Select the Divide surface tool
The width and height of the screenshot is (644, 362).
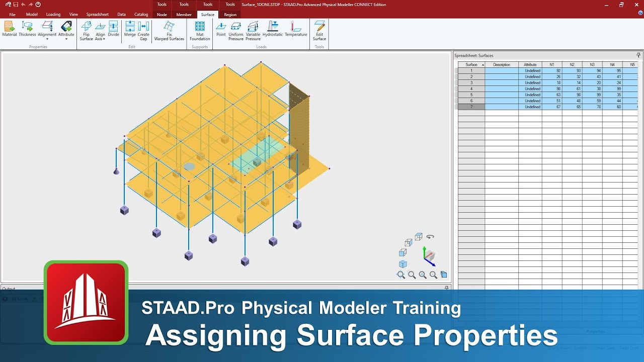[113, 30]
